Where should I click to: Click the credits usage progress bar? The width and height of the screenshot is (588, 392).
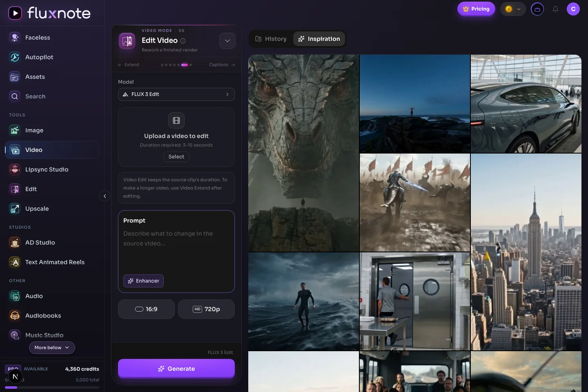52,388
